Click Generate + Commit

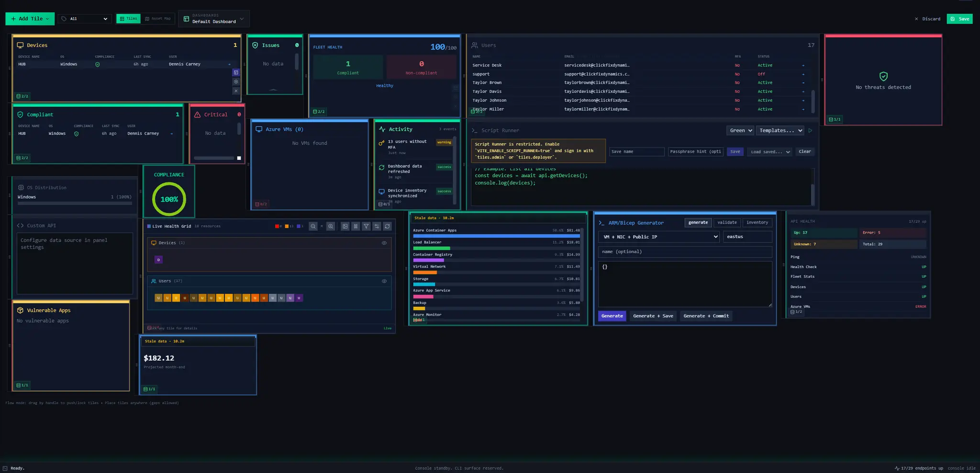click(x=706, y=316)
